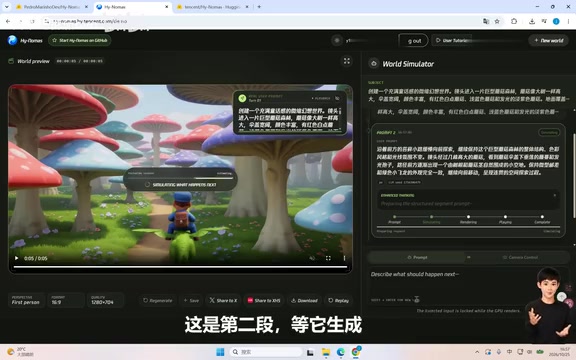
Task: Open a new browser tab
Action: (x=259, y=7)
